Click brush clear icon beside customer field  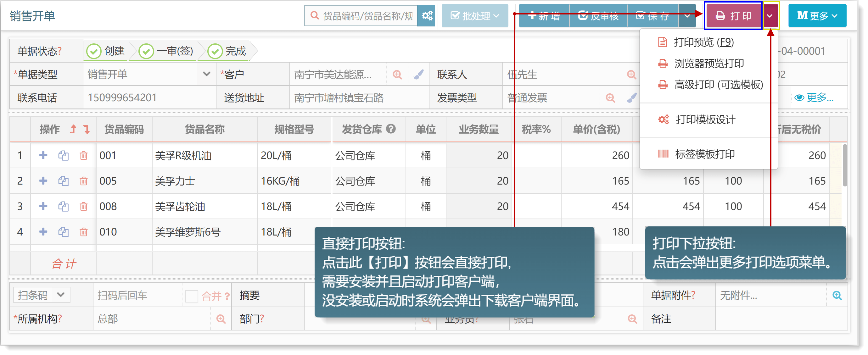pos(418,75)
